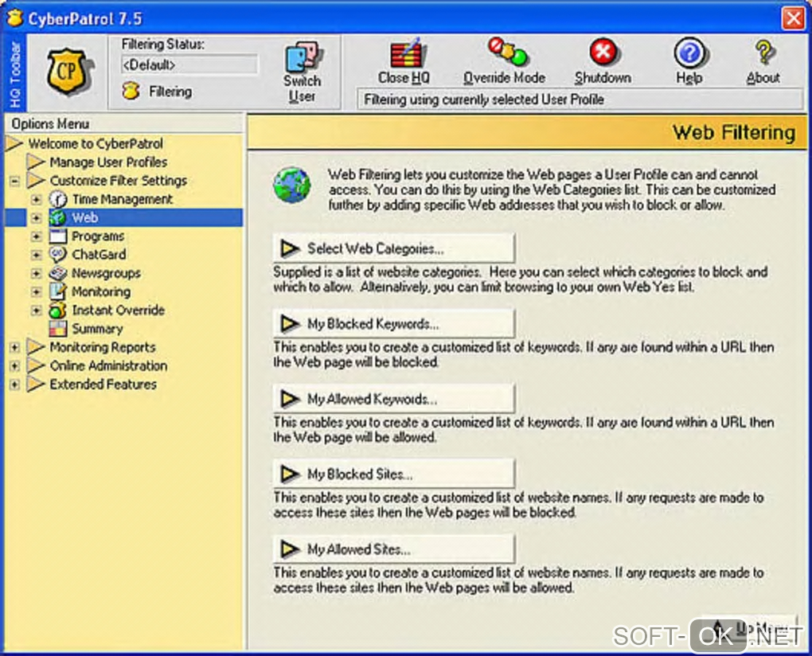
Task: Expand the Web tree node
Action: (x=37, y=218)
